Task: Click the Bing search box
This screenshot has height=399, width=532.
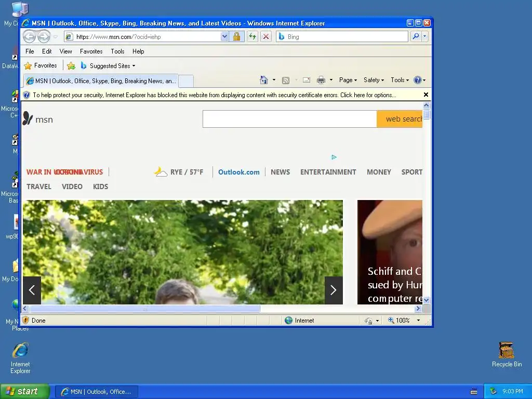Action: 342,37
